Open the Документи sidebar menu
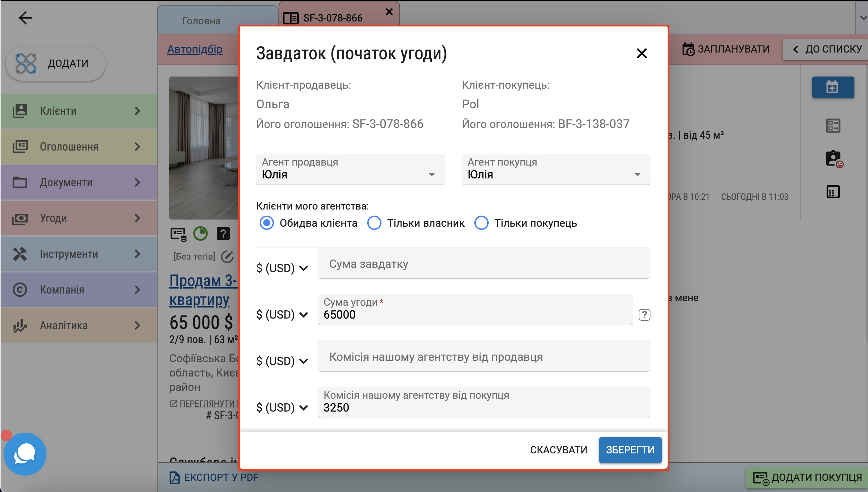The image size is (868, 492). pos(79,182)
